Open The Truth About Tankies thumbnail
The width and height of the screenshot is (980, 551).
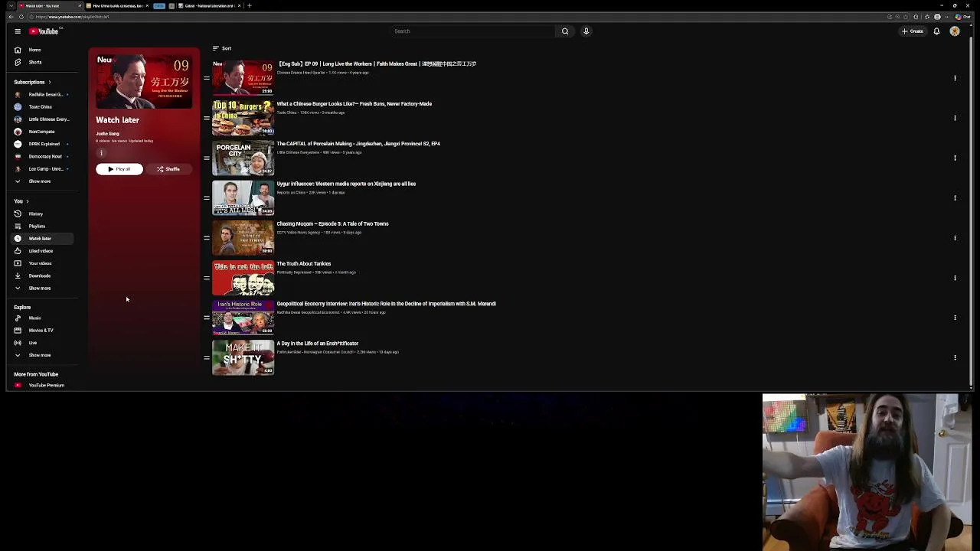coord(243,278)
